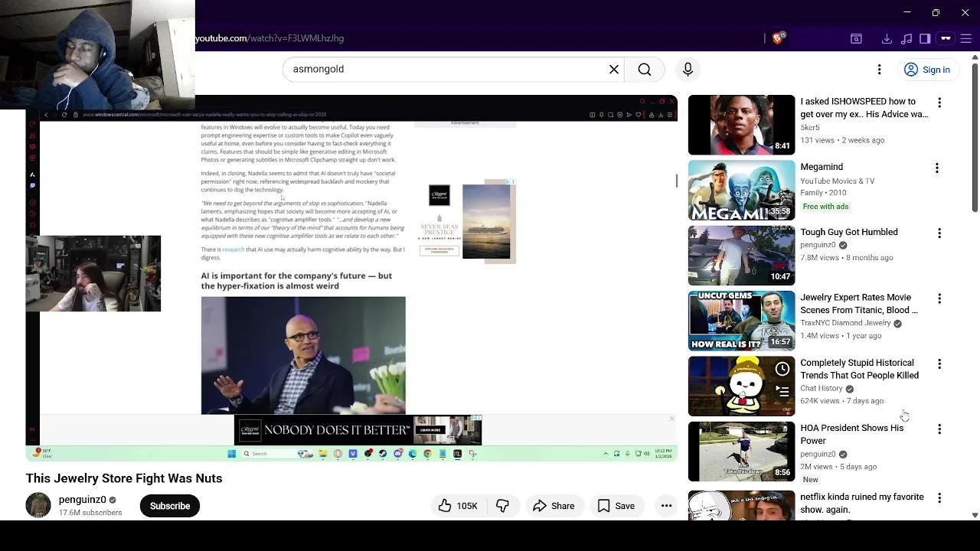Open HOA President video thumbnail
980x551 pixels.
click(741, 452)
